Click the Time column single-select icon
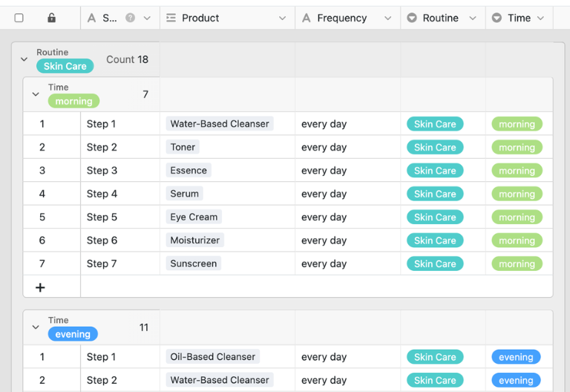The image size is (570, 392). click(497, 18)
